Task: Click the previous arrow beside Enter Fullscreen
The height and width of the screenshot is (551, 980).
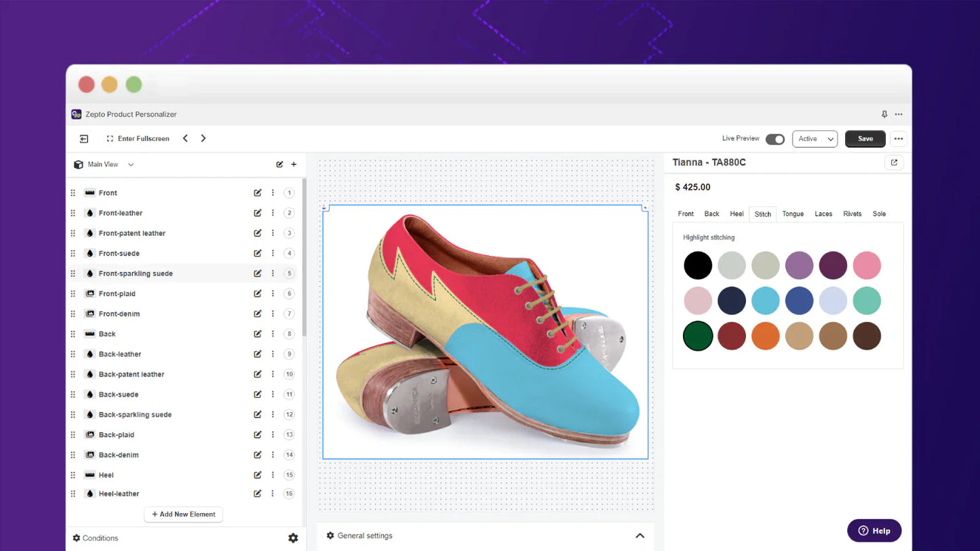Action: [185, 138]
